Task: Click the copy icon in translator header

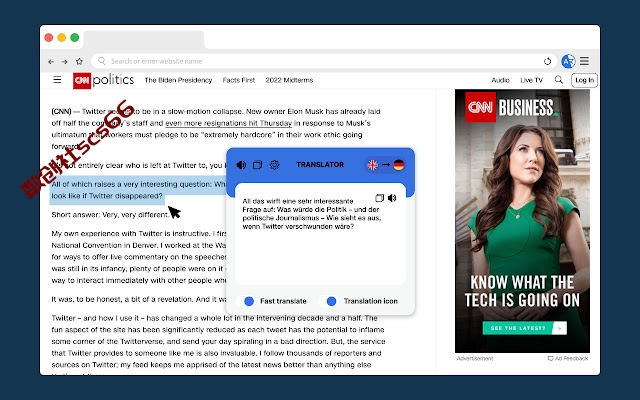Action: [258, 165]
